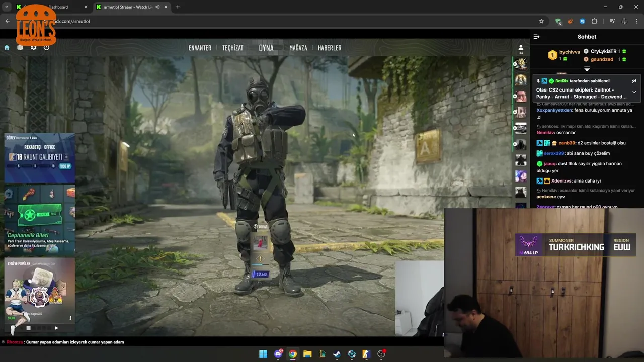Open the 18 Raunt Galibiyeti mission card
This screenshot has width=644, height=362.
[x=40, y=157]
